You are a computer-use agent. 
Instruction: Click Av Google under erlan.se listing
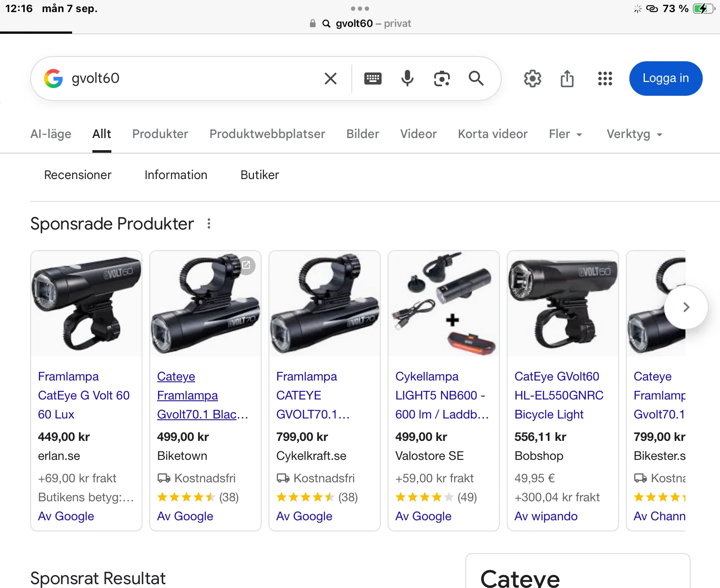coord(66,516)
